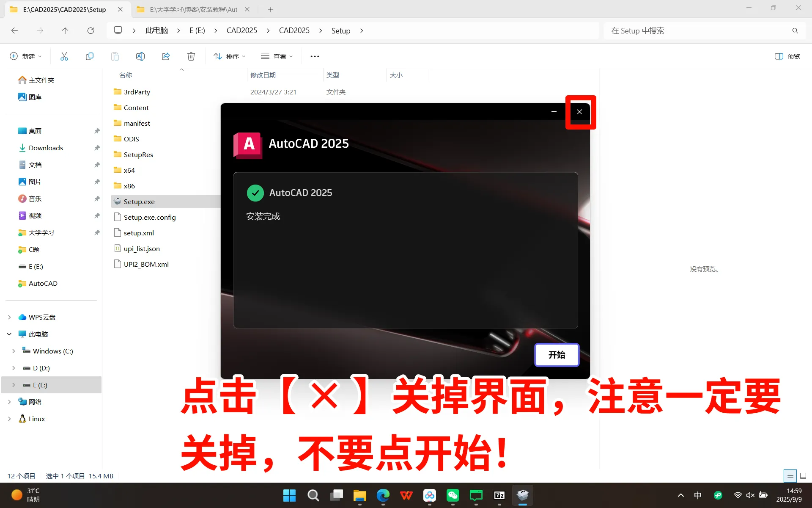Screen dimensions: 812x508
Task: Open the ... see more toolbar menu
Action: (314, 56)
